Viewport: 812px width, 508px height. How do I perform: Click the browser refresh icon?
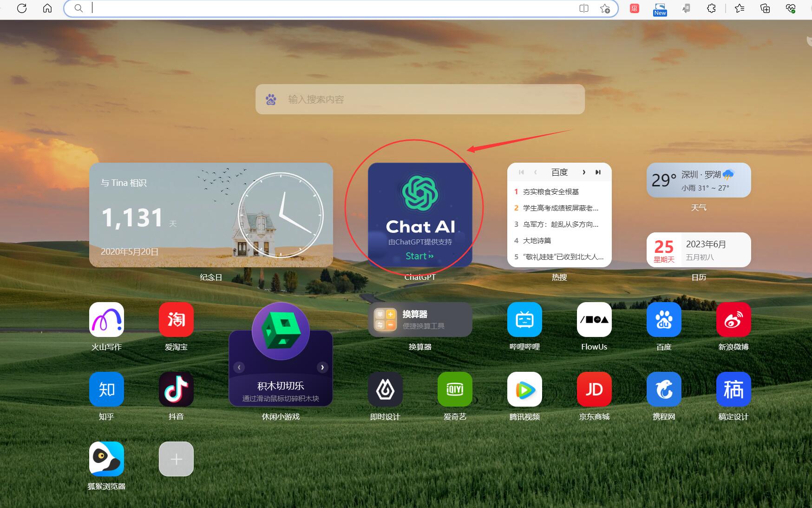tap(22, 8)
